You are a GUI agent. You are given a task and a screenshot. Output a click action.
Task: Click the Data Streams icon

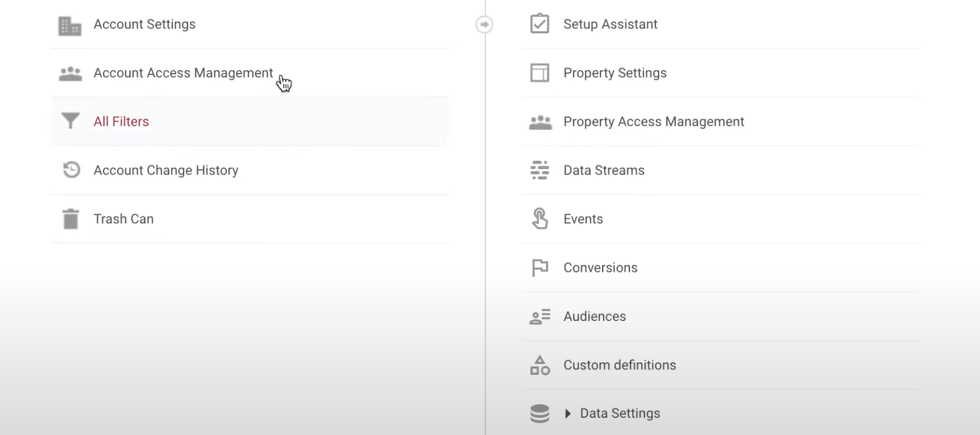click(540, 170)
